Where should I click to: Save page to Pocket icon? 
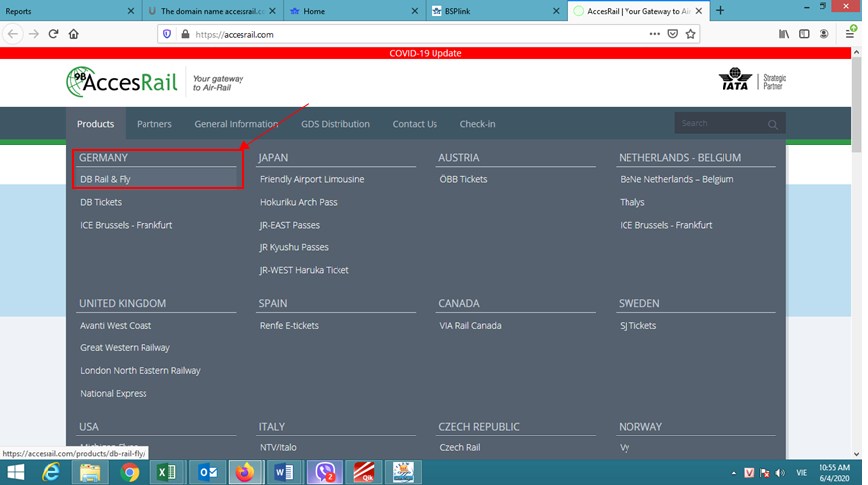673,34
